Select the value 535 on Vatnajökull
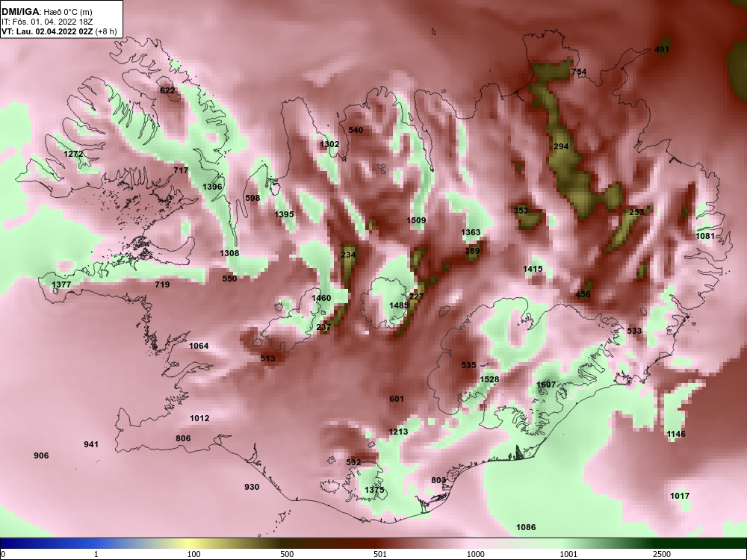This screenshot has width=747, height=560. click(469, 366)
